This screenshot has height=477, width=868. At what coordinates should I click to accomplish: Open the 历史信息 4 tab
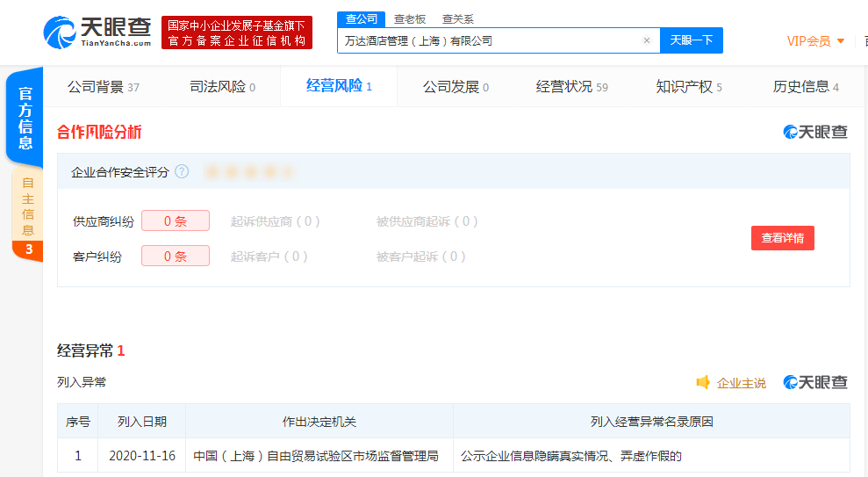pos(806,87)
